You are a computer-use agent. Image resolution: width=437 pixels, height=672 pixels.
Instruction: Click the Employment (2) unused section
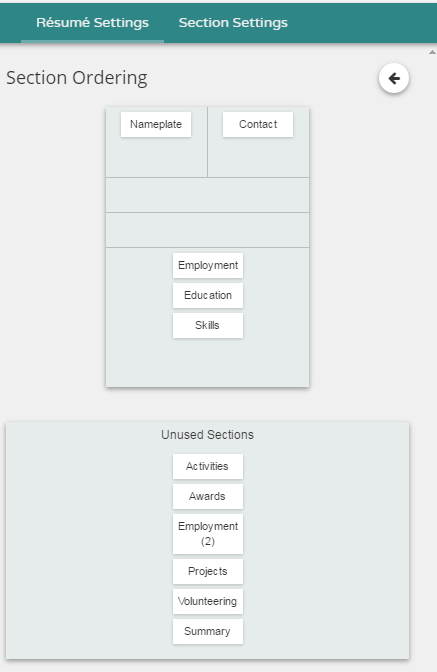click(x=208, y=534)
